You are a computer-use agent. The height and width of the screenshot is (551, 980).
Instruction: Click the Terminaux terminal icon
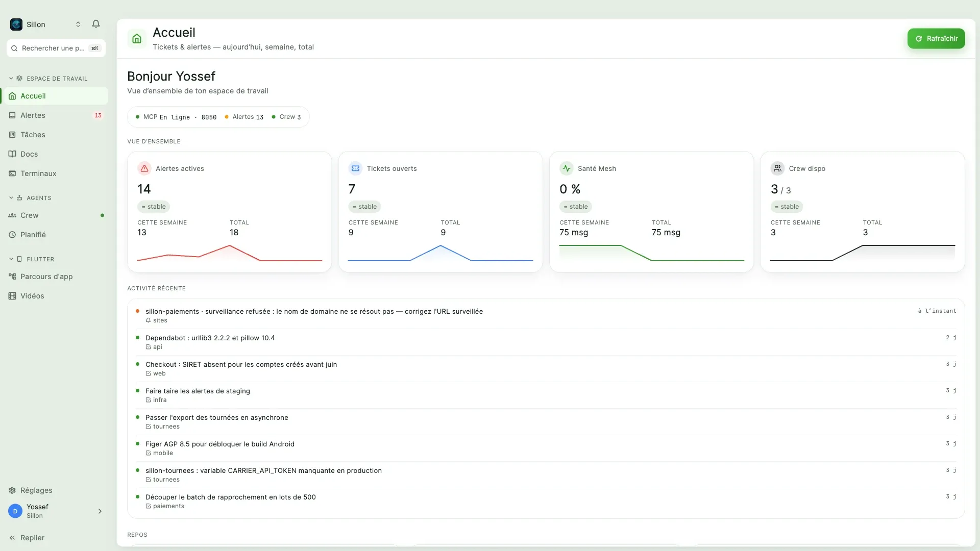pos(12,173)
